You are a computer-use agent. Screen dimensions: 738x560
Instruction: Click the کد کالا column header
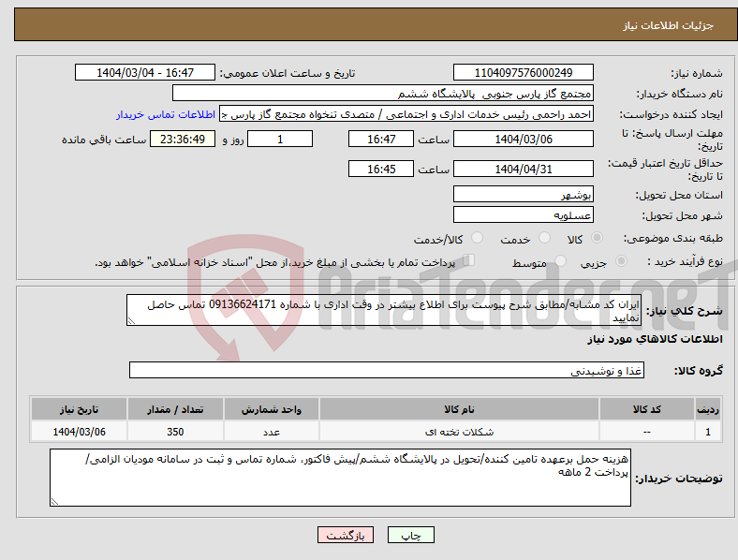tap(647, 409)
